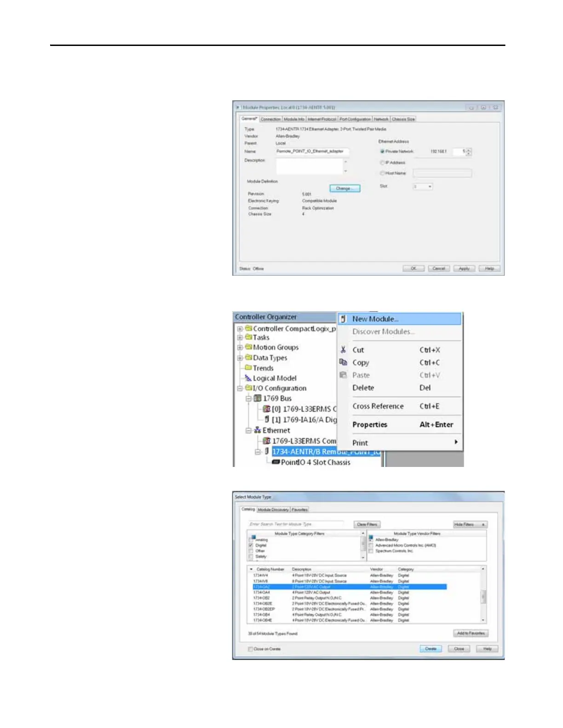The image size is (563, 728).
Task: Click the Ethernet network icon
Action: coord(258,430)
